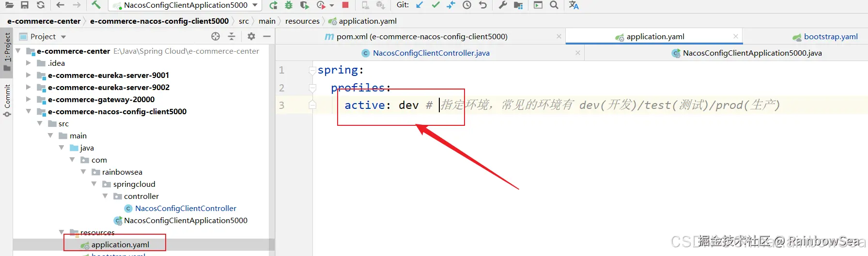Navigate back with the left arrow
Viewport: 868px width, 256px height.
click(x=60, y=5)
